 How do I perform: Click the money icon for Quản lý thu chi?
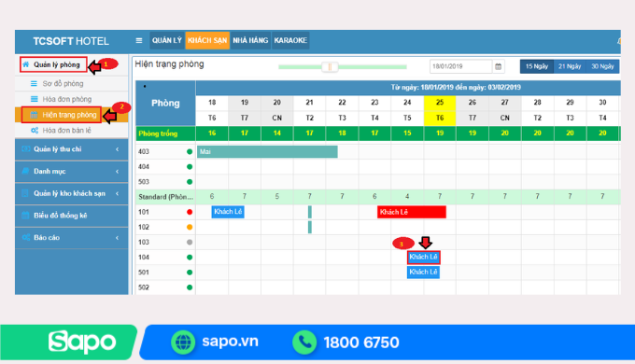25,149
